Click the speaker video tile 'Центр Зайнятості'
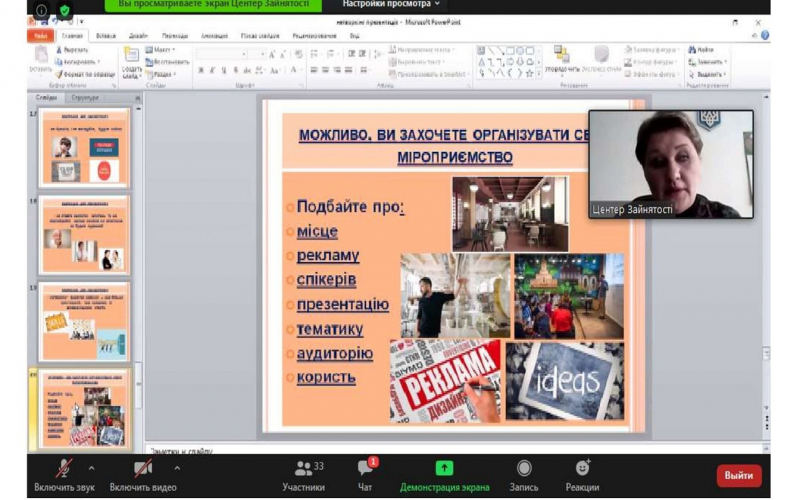This screenshot has height=500, width=800. [671, 164]
